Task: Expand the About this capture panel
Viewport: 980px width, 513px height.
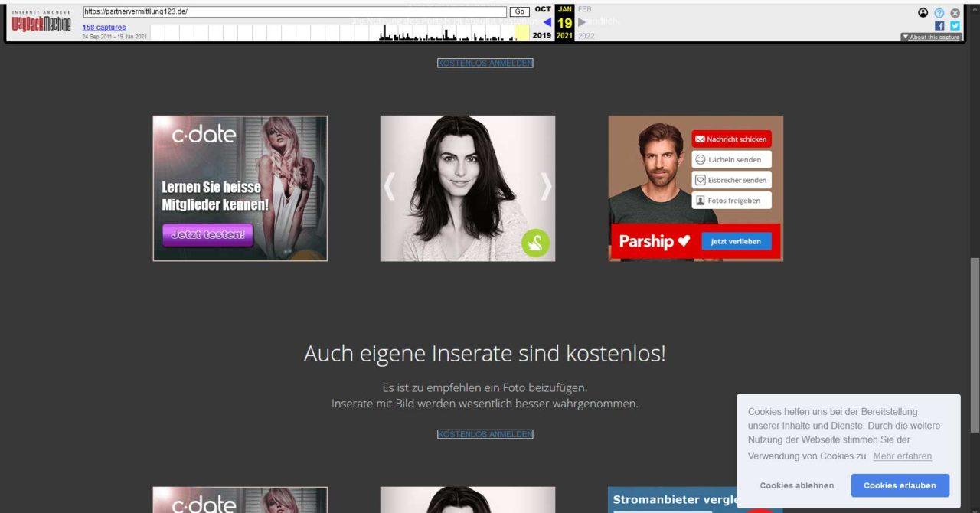Action: tap(931, 37)
